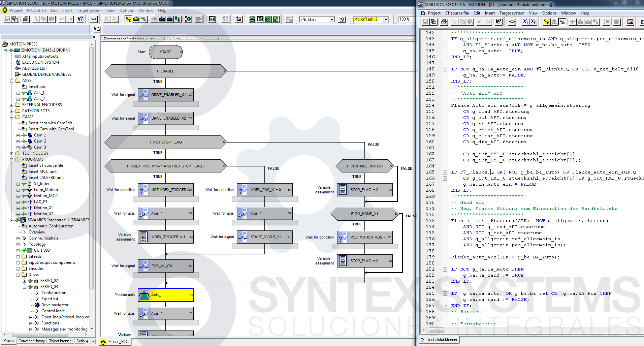This screenshot has height=346, width=644.
Task: Click the first trace chart icon in MCC toolbar
Action: tap(252, 19)
